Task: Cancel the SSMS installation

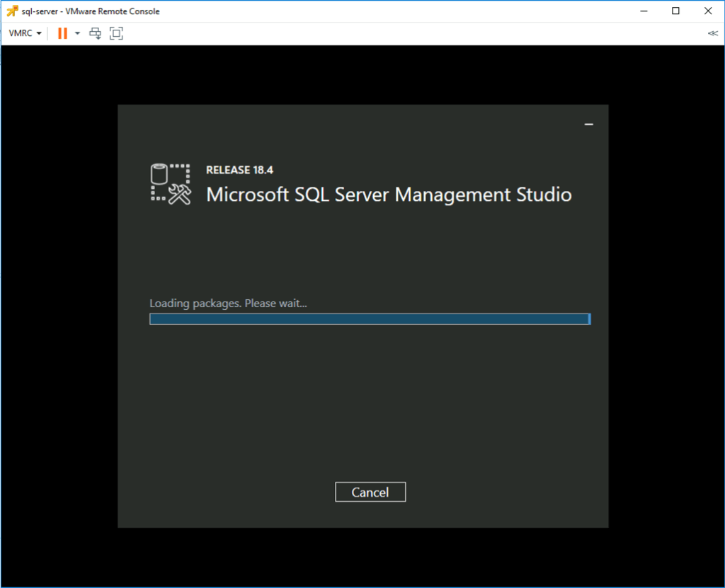Action: click(370, 492)
